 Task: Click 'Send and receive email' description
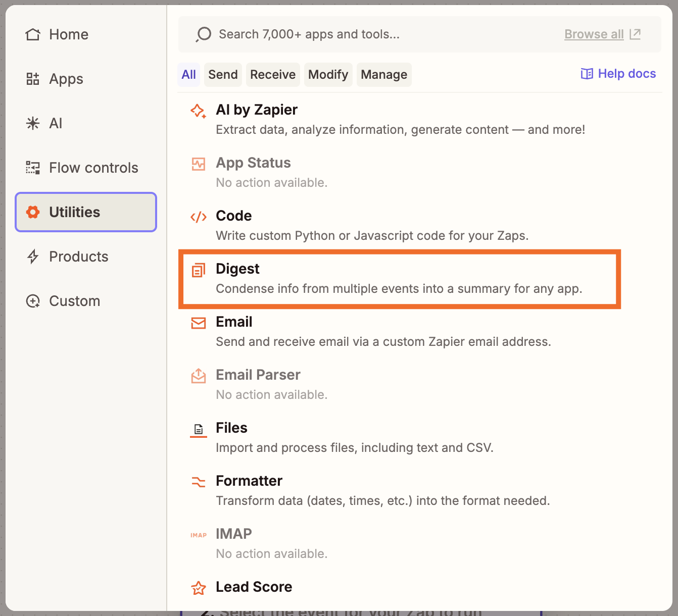point(383,342)
